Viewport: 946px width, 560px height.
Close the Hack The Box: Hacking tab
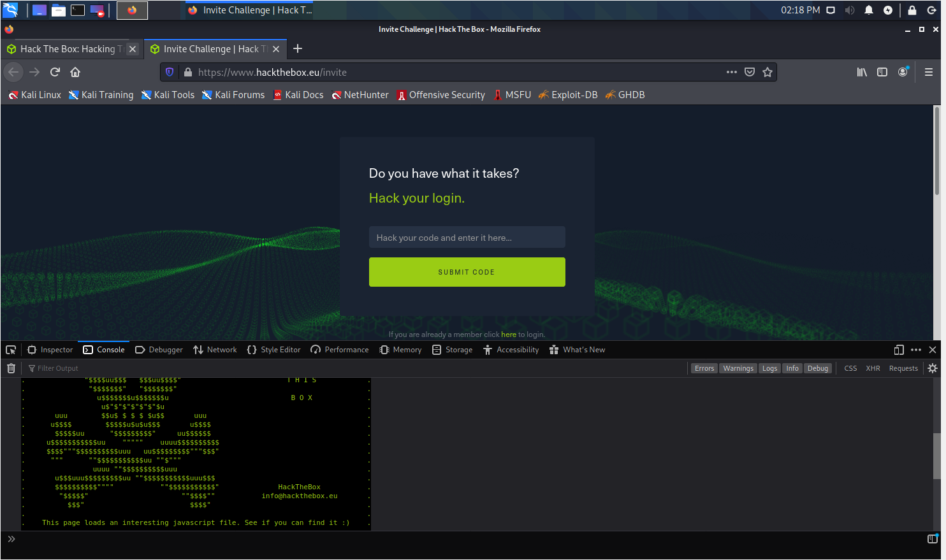click(133, 49)
